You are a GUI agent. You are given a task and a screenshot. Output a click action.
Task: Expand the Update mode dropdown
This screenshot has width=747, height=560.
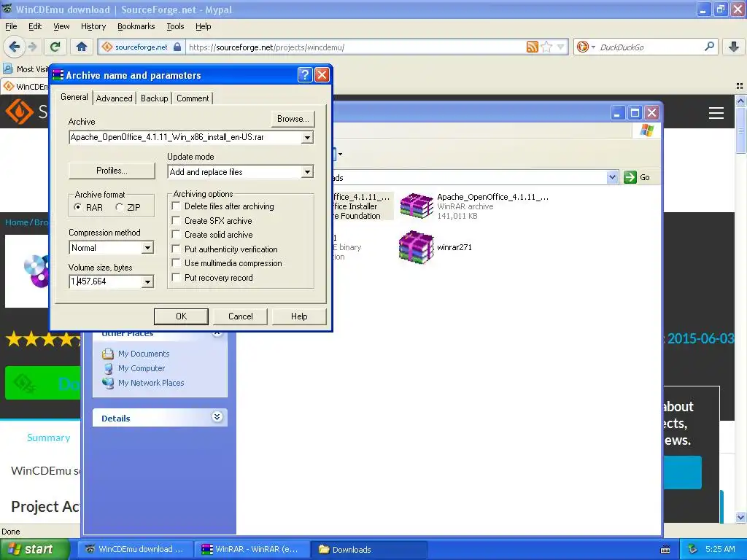point(307,172)
